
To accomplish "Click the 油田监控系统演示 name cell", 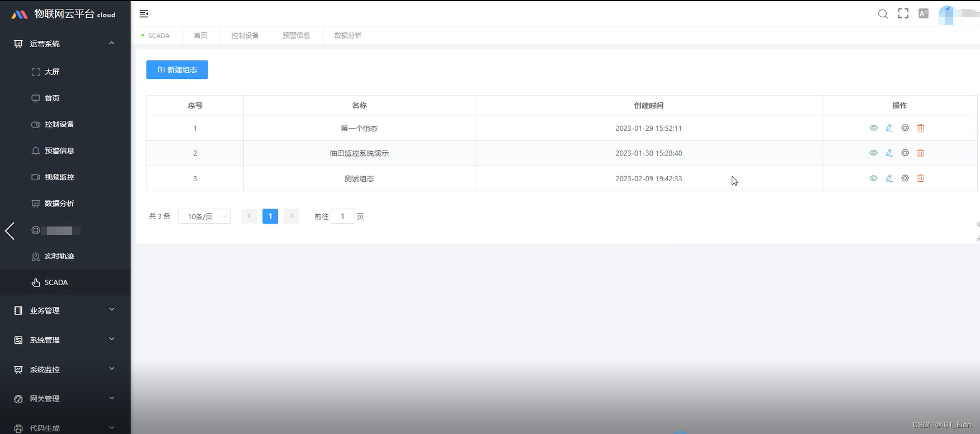I will [359, 153].
